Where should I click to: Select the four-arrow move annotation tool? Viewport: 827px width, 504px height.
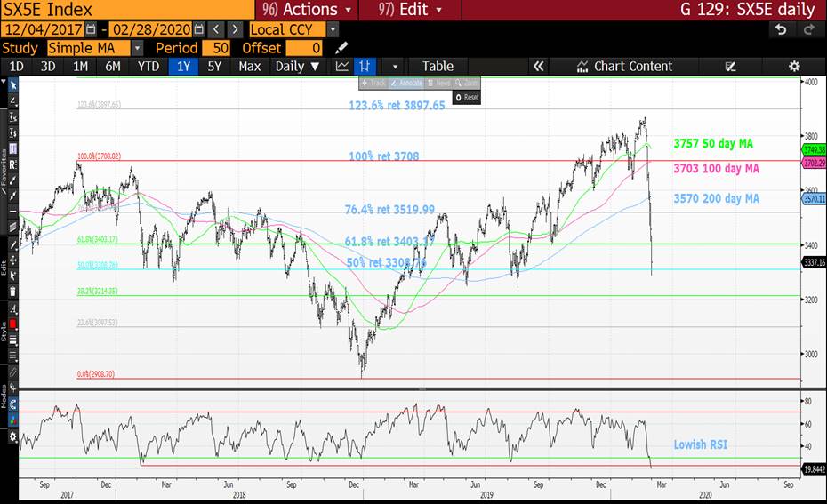(13, 260)
